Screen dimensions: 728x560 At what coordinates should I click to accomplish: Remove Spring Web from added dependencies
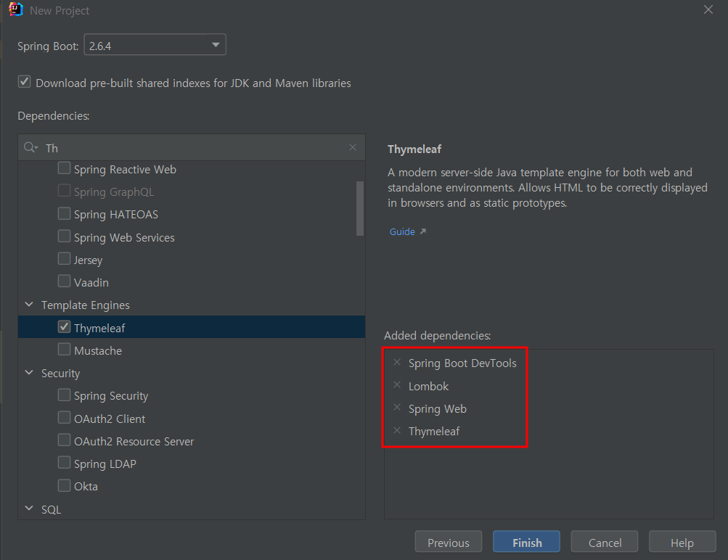coord(397,408)
